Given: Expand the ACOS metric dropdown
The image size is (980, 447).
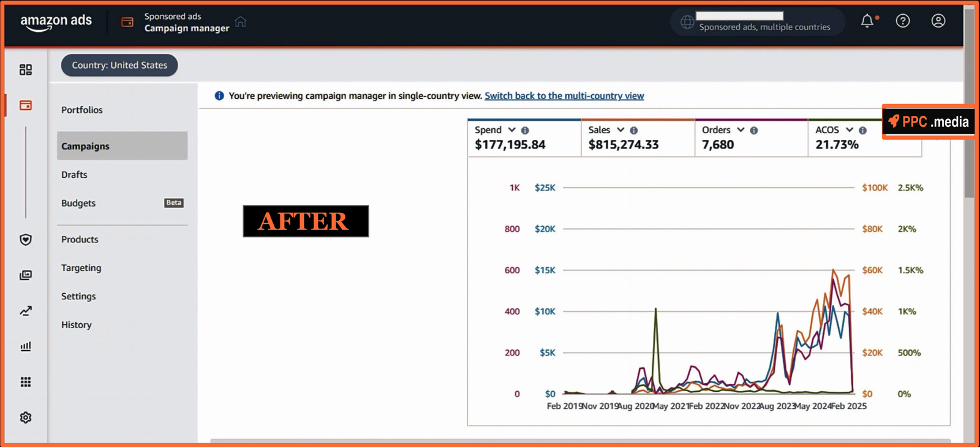Looking at the screenshot, I should click(x=849, y=130).
